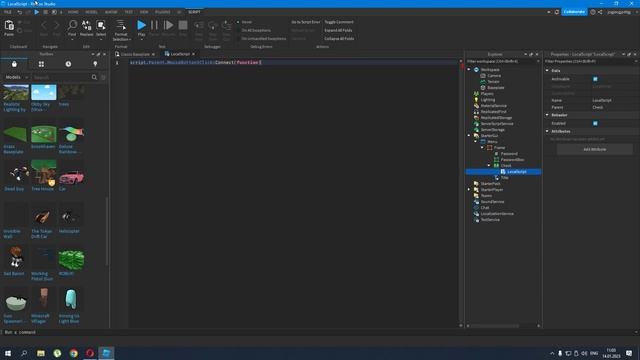Select PasswordBox in Explorer tree
Viewport: 640px width, 360px height.
click(512, 160)
